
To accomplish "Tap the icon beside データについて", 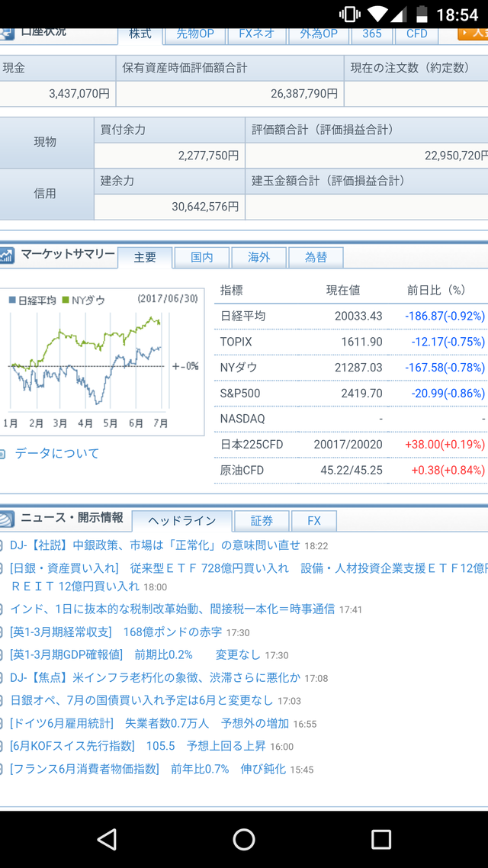I will click(x=2, y=454).
